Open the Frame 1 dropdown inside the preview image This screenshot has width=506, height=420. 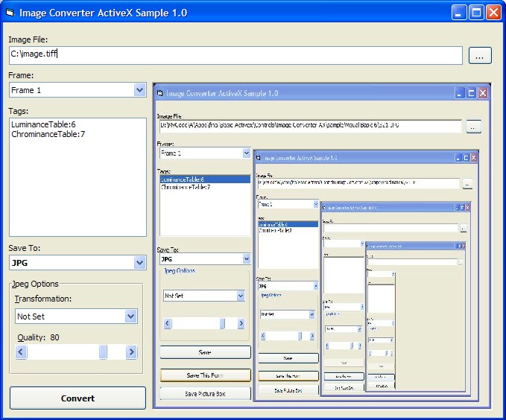(x=247, y=153)
